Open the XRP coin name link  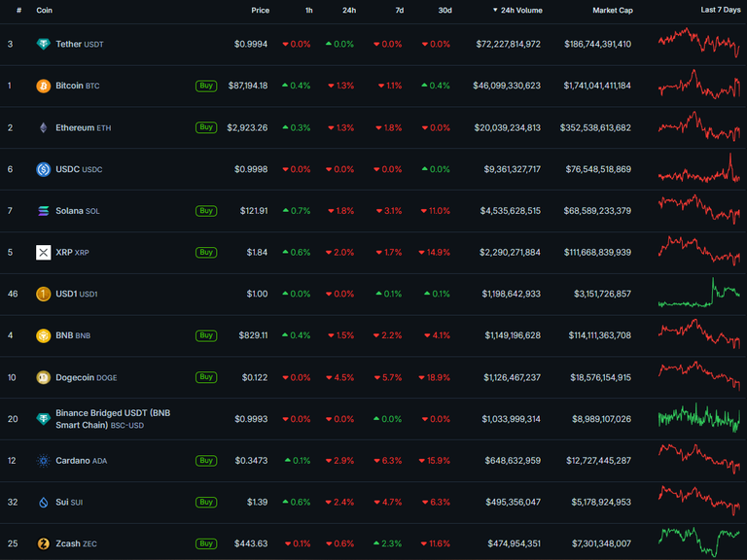click(x=72, y=253)
